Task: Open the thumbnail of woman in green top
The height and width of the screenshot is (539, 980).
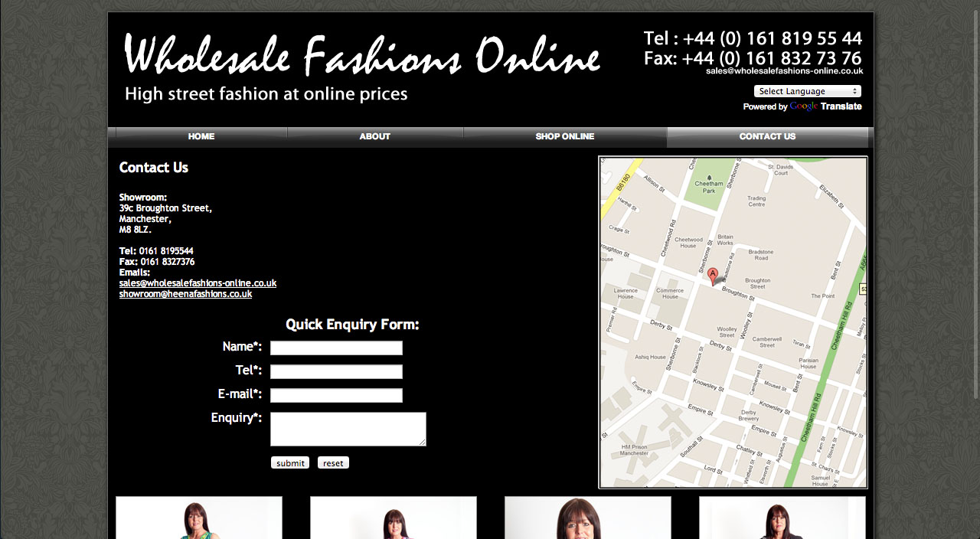Action: pos(199,518)
